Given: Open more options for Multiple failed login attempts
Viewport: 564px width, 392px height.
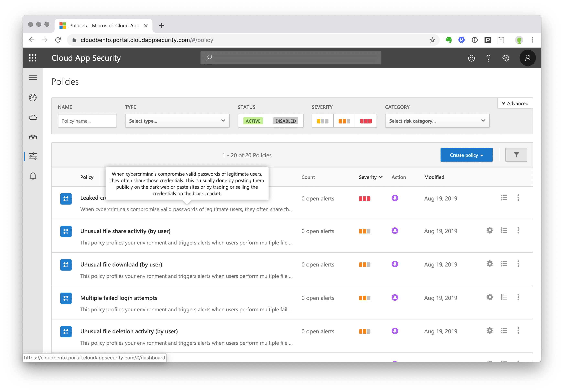Looking at the screenshot, I should pyautogui.click(x=518, y=297).
